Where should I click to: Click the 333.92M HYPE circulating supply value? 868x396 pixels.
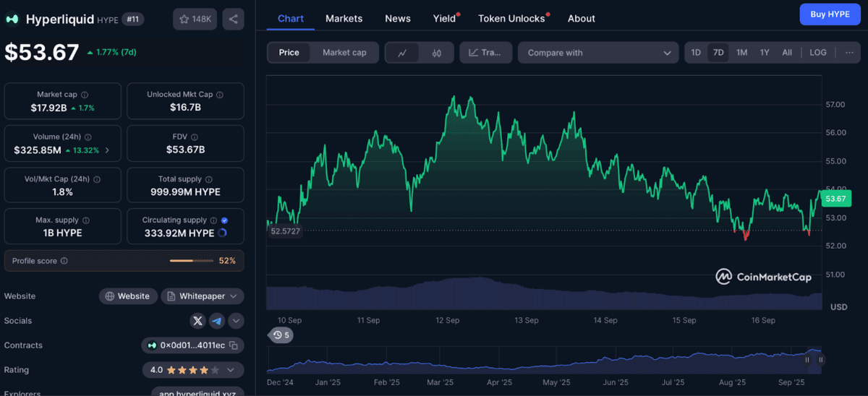178,233
